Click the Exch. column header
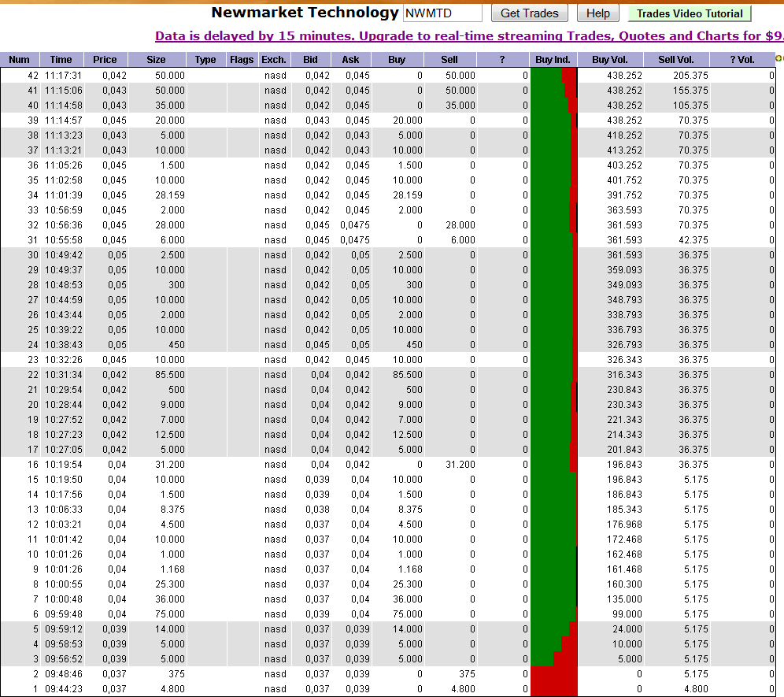The image size is (784, 697). pos(274,60)
